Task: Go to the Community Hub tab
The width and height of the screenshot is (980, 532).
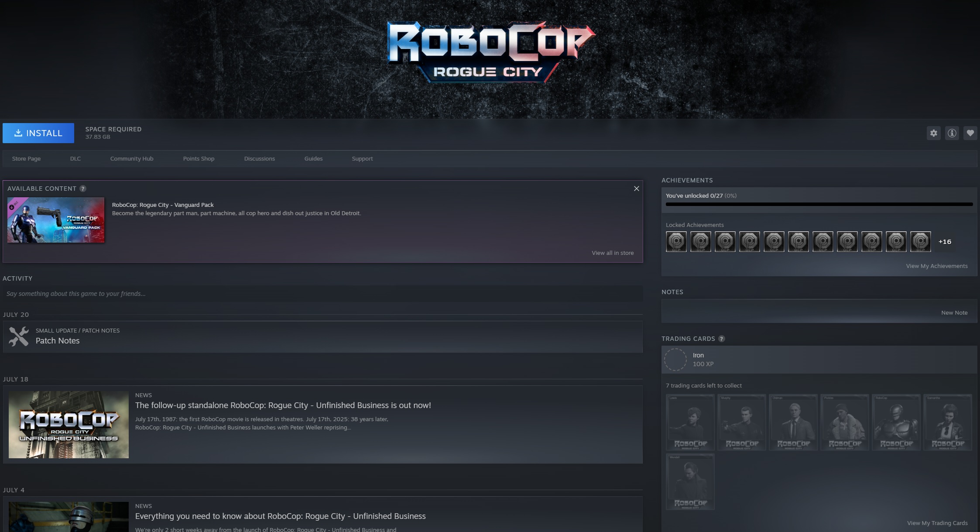Action: pyautogui.click(x=132, y=159)
